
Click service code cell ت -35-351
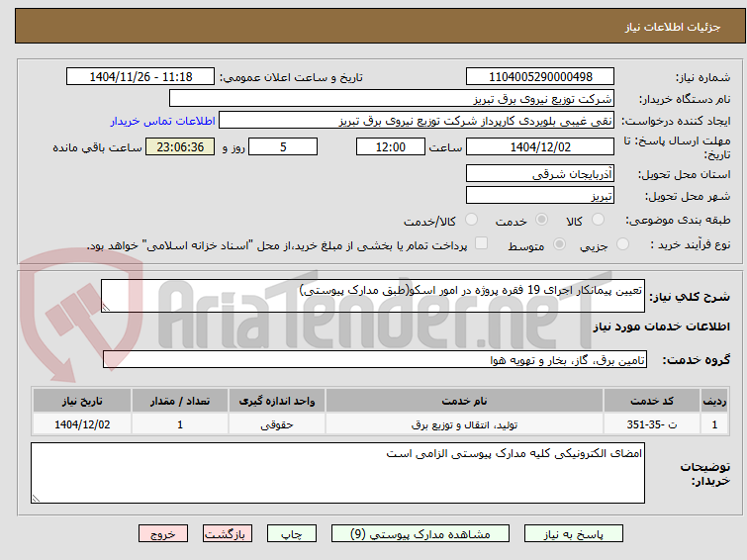point(652,424)
